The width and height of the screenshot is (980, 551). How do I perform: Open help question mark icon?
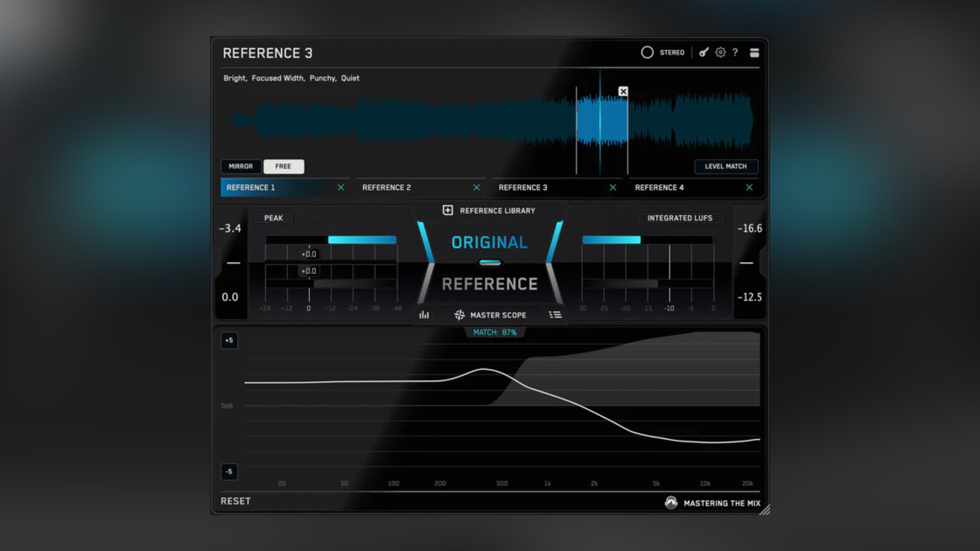[735, 52]
